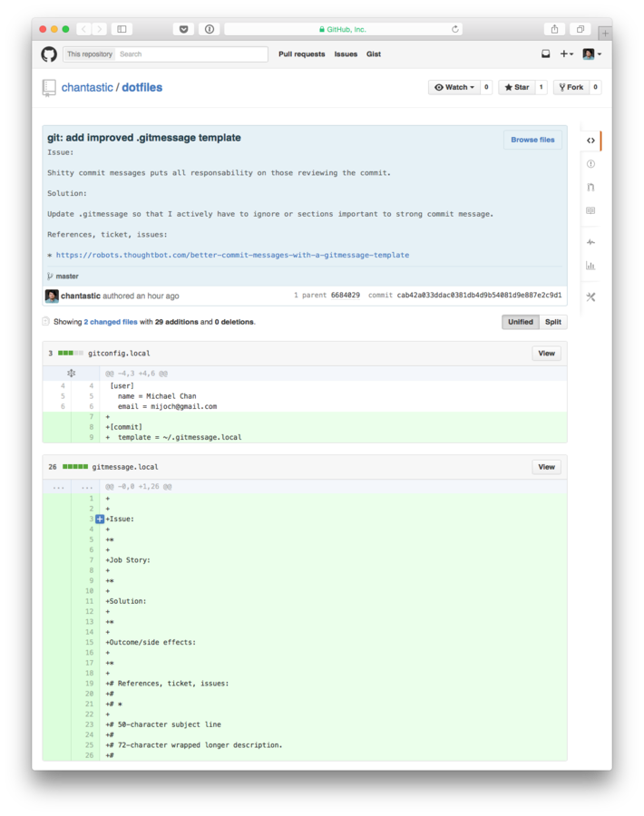Open the Watch dropdown button
This screenshot has width=644, height=816.
tap(454, 87)
